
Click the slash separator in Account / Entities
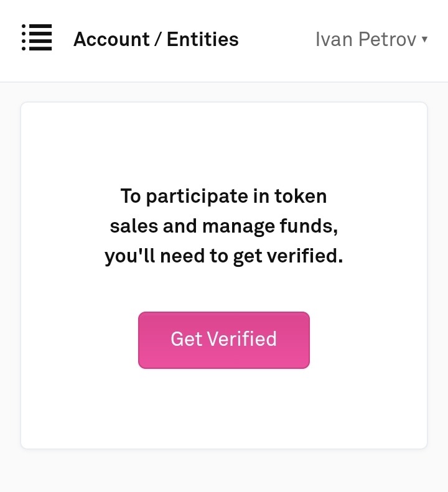coord(159,40)
